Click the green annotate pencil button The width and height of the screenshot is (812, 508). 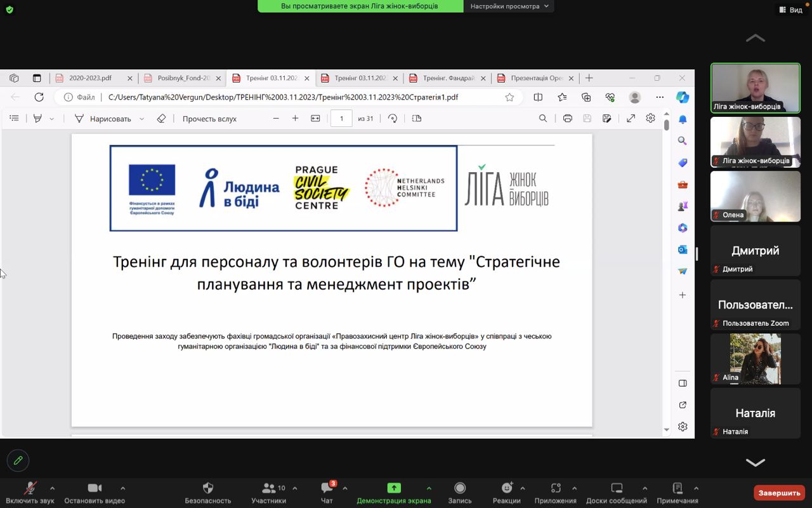[18, 460]
